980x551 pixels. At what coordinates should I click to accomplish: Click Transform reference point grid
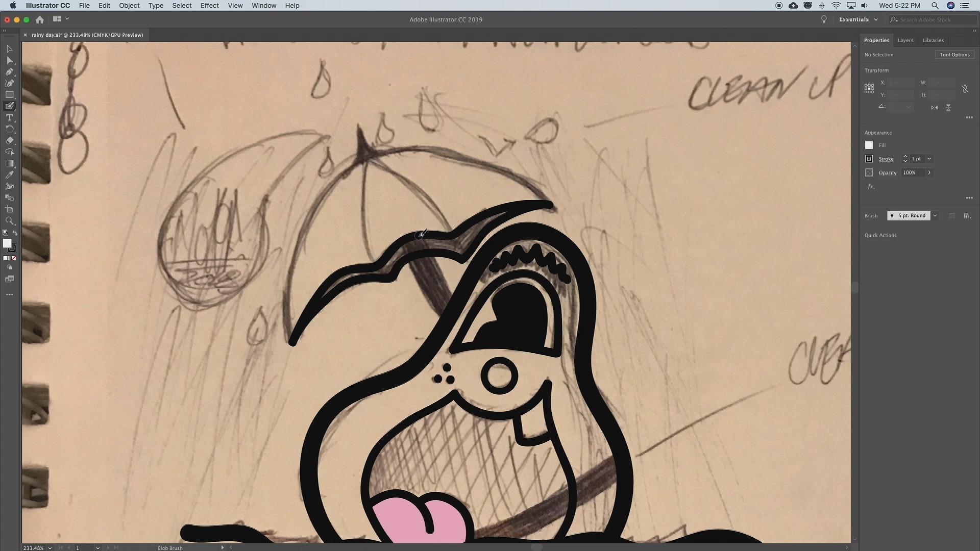pyautogui.click(x=869, y=88)
